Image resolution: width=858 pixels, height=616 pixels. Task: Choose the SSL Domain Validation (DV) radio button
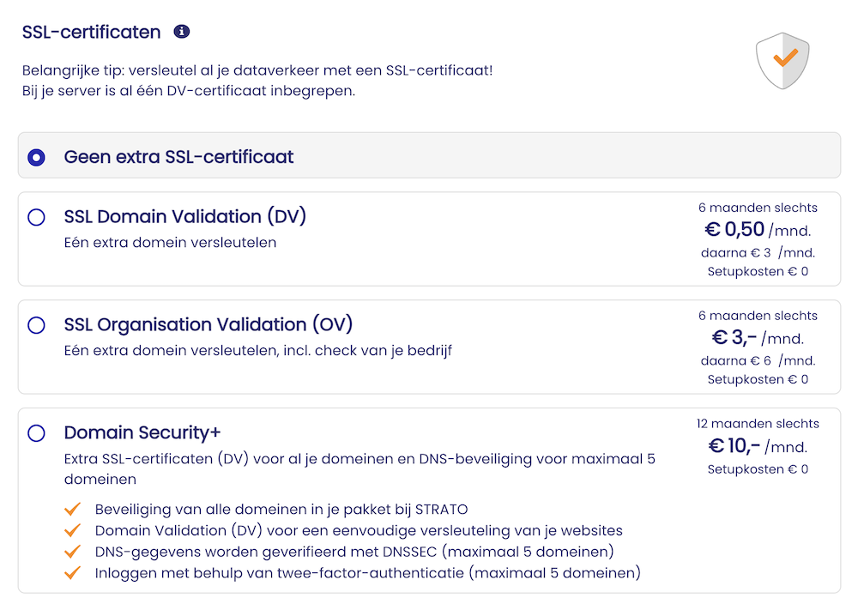[36, 218]
